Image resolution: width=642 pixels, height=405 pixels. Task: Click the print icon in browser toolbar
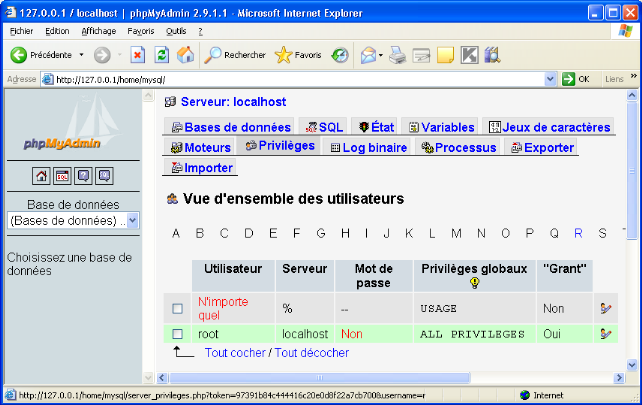(x=397, y=55)
